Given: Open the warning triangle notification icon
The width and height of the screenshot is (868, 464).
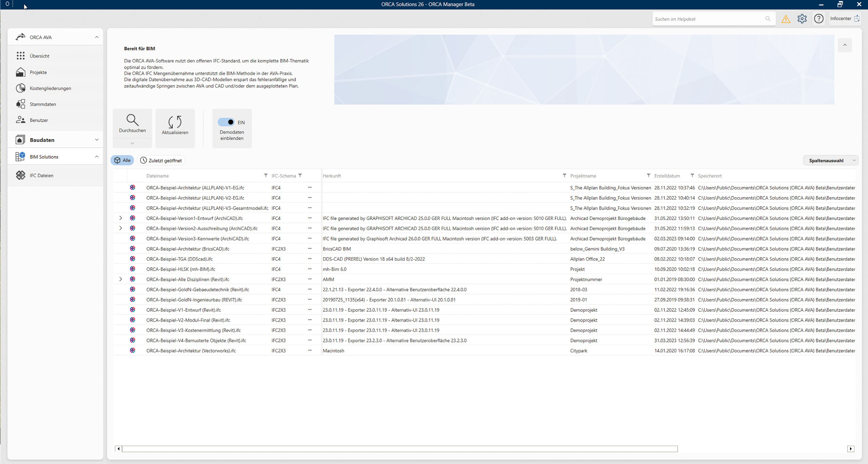Looking at the screenshot, I should [786, 19].
